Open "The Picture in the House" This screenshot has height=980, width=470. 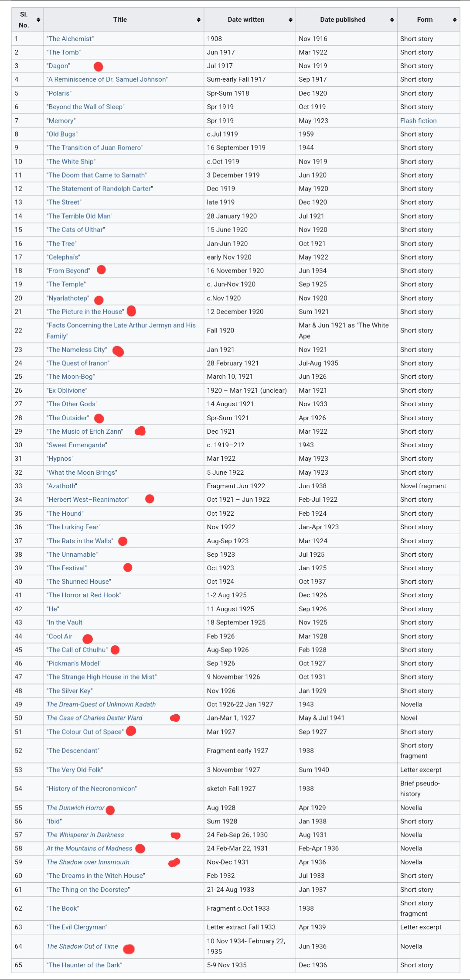pyautogui.click(x=85, y=312)
